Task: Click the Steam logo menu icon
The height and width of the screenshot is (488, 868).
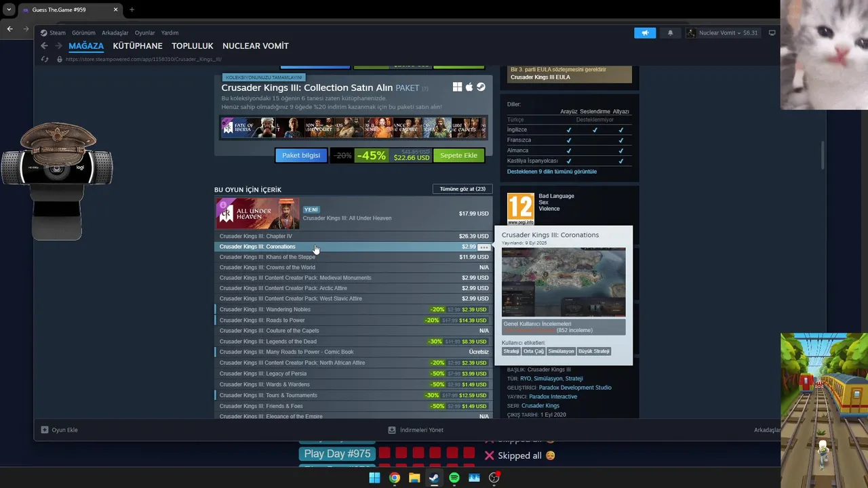Action: (43, 33)
